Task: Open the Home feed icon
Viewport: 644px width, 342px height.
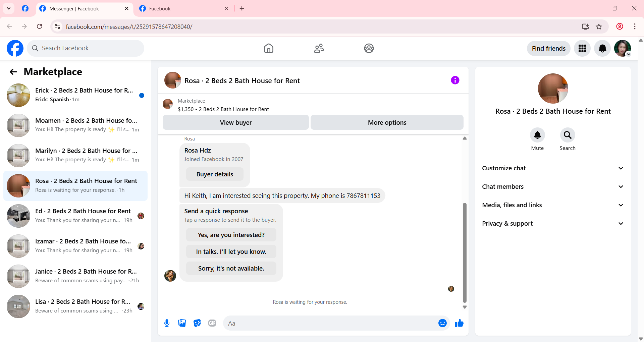Action: 269,48
